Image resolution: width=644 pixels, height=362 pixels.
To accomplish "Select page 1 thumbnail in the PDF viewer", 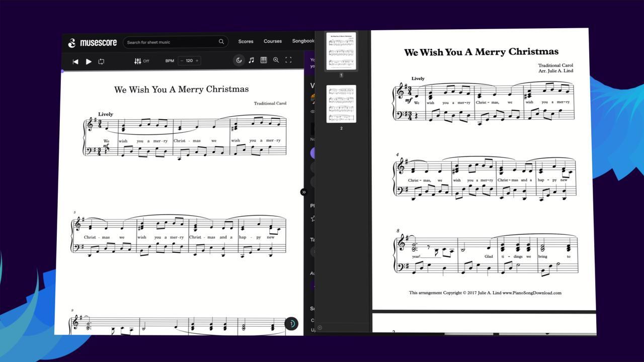I will click(x=341, y=51).
